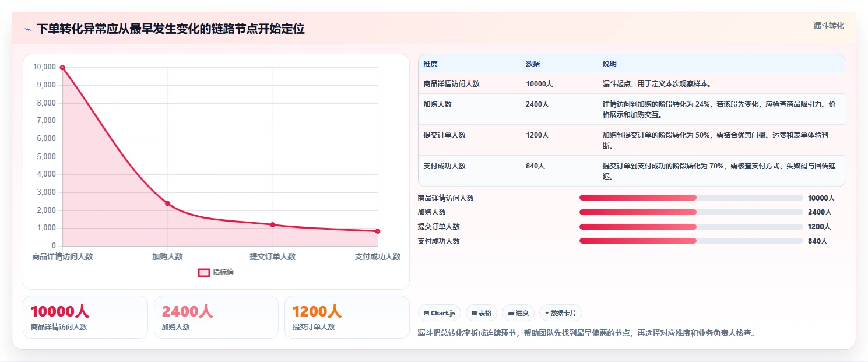
Task: Click table cell 840人
Action: click(535, 166)
